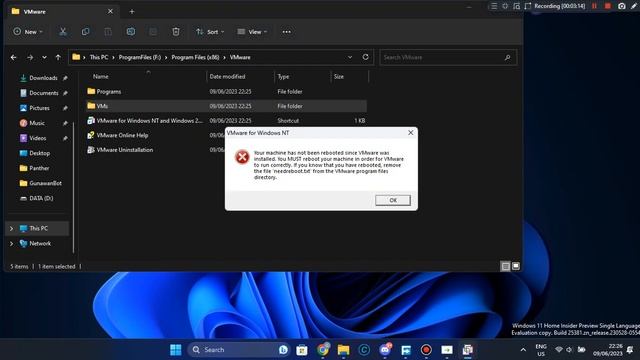Click the search magnifier icon in Explorer

coord(507,58)
